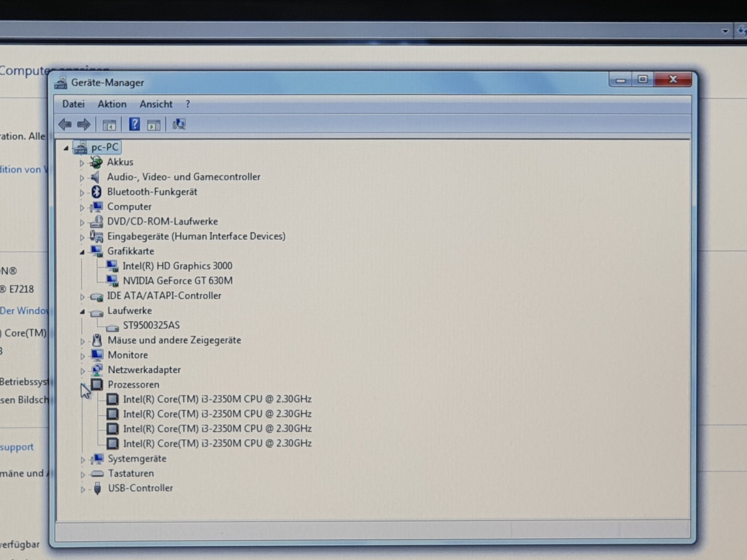The height and width of the screenshot is (560, 747).
Task: Click the Eingabegeräte HID icon
Action: (96, 236)
